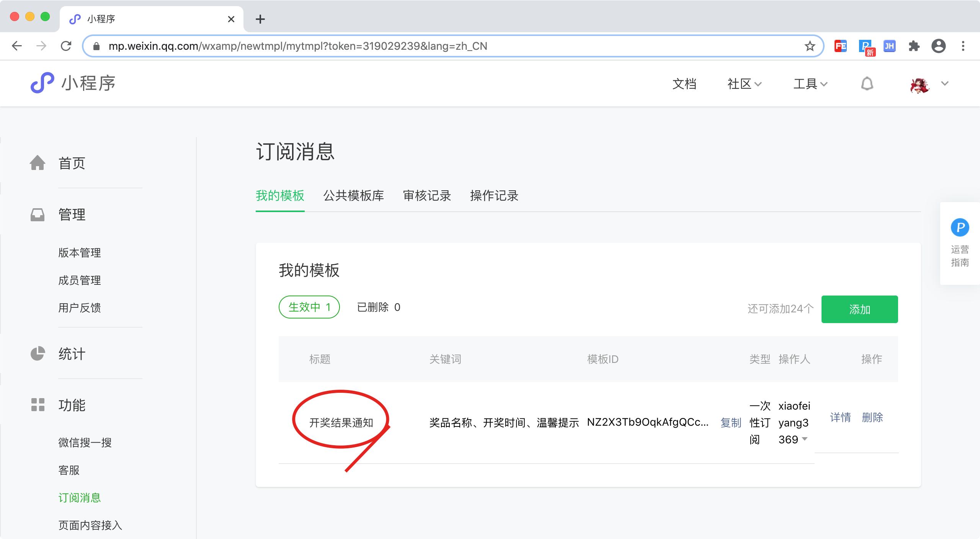Click the browser address bar
Screen dimensions: 980x539
click(x=452, y=46)
